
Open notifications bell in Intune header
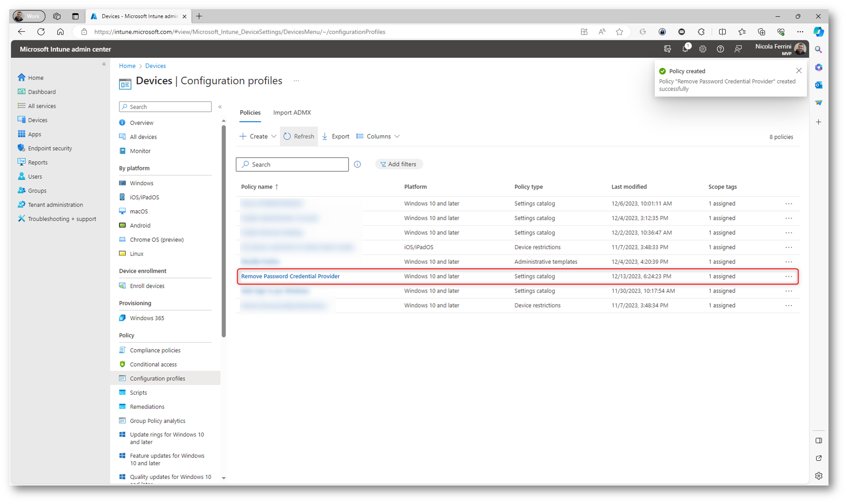pos(685,49)
